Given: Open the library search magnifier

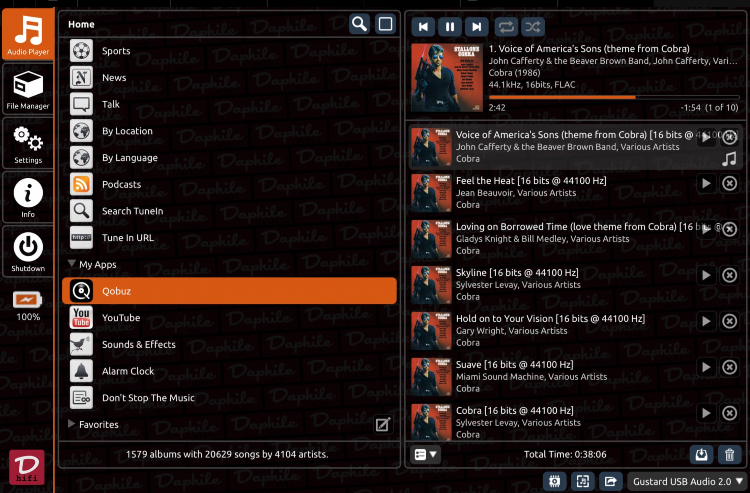Looking at the screenshot, I should 359,24.
